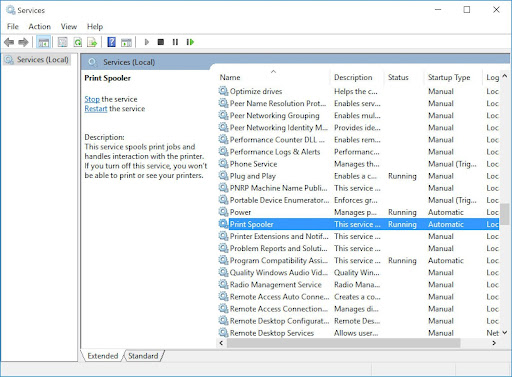Open the Action menu
Image resolution: width=512 pixels, height=377 pixels.
click(x=40, y=27)
